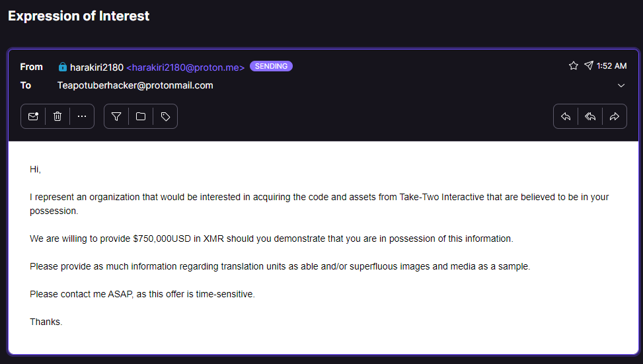Click inside the email body text

point(271,238)
